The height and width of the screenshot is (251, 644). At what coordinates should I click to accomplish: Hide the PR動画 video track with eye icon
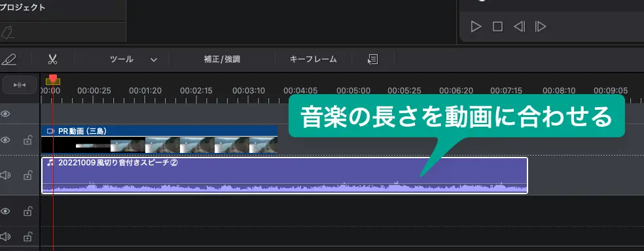[5, 141]
